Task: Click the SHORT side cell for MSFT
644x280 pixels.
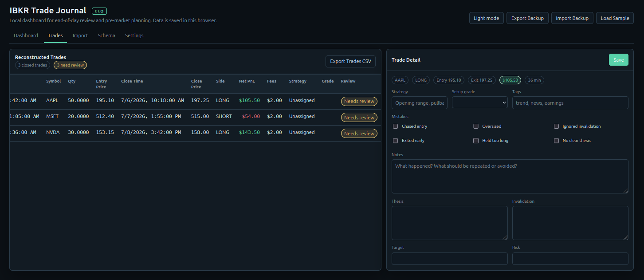Action: coord(224,117)
